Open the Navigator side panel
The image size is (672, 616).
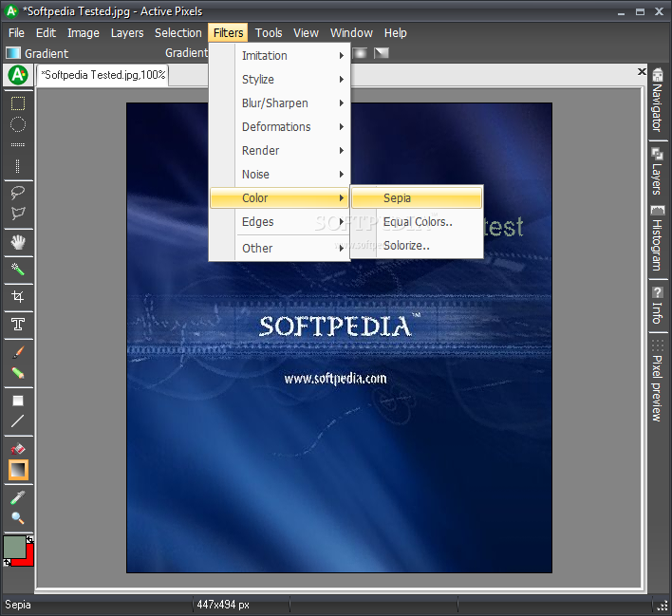tap(658, 101)
